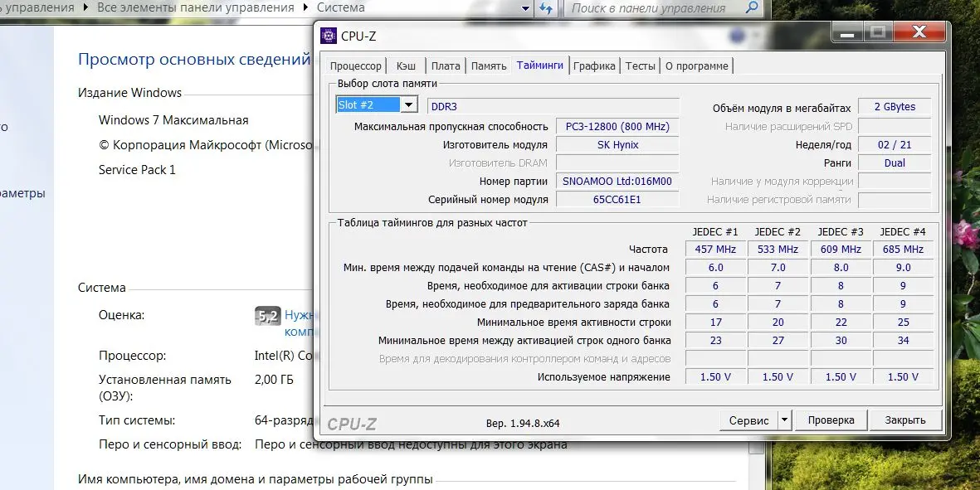Screen dimensions: 980x490
Task: Click Все элементы панели управления breadcrumb
Action: (x=196, y=8)
